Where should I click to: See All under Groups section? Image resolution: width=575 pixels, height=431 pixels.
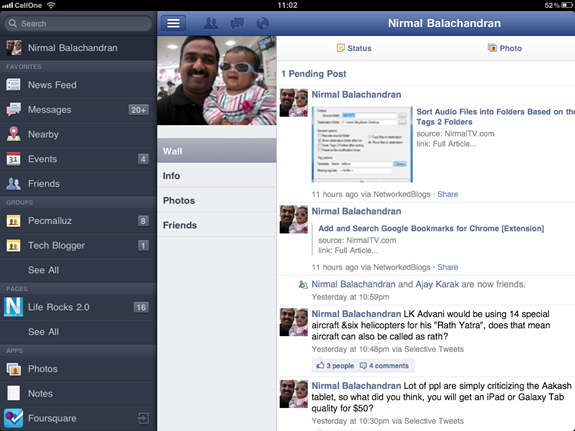43,270
